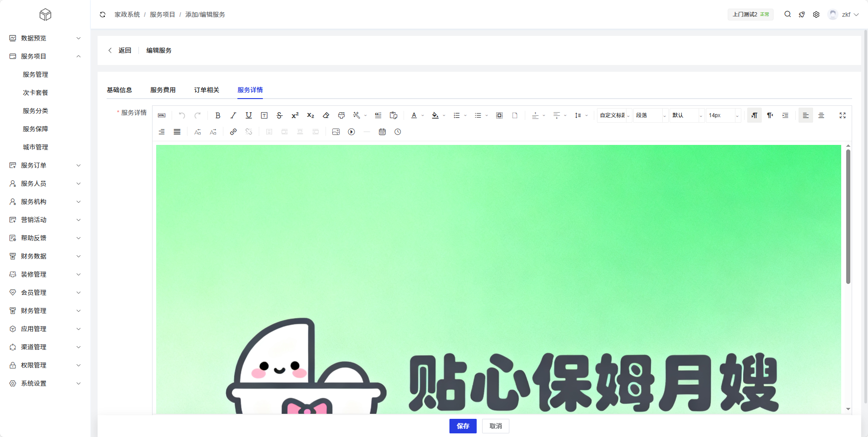
Task: Toggle center text alignment
Action: pos(821,115)
